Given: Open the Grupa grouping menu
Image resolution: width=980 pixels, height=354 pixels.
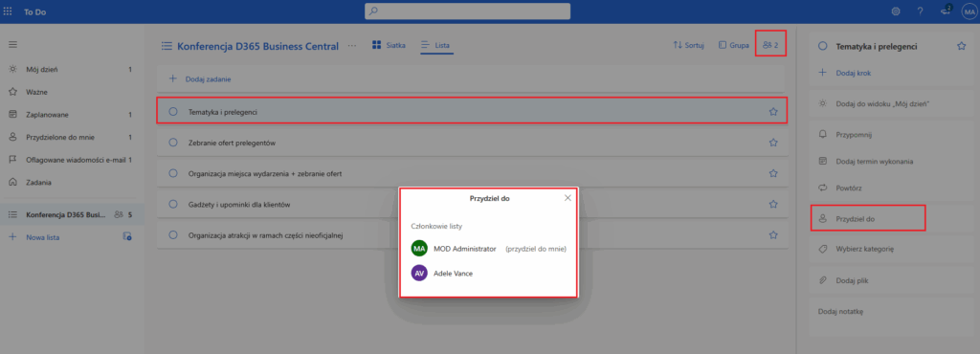Looking at the screenshot, I should [734, 45].
